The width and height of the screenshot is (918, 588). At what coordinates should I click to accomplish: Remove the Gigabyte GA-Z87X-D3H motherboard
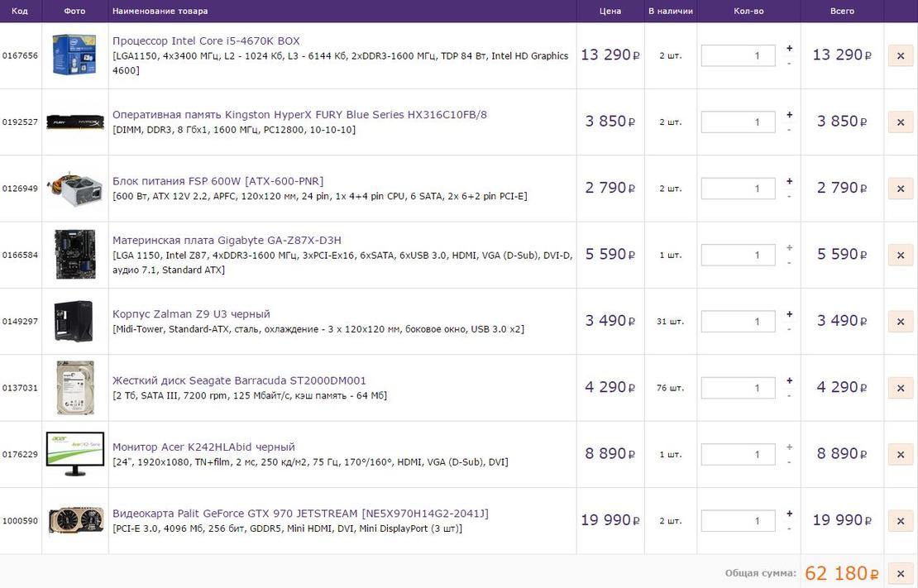click(x=901, y=255)
